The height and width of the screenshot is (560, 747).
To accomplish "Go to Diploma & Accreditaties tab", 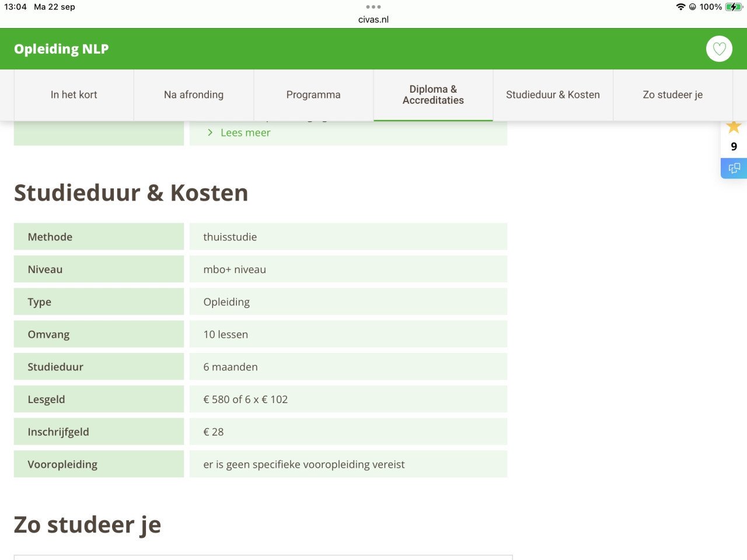I will pyautogui.click(x=433, y=94).
